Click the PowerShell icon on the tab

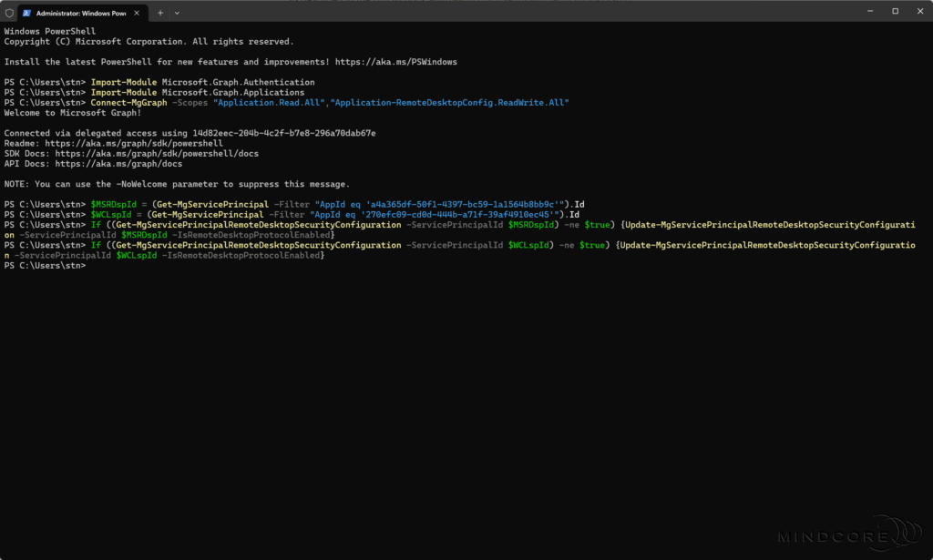(26, 13)
